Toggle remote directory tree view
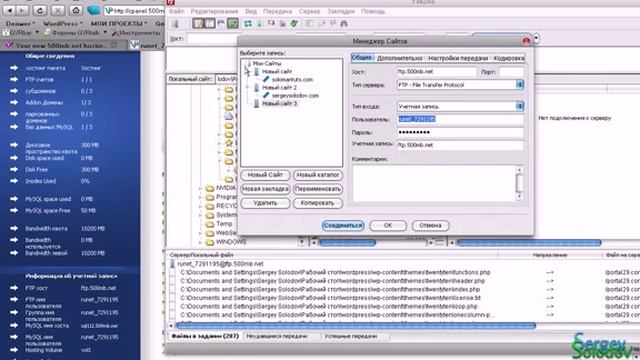640x360 pixels. tap(221, 24)
